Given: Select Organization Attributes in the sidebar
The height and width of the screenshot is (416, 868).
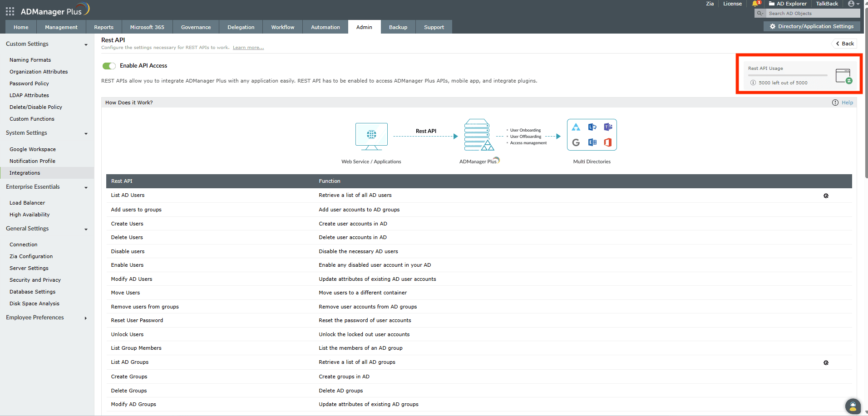Looking at the screenshot, I should pyautogui.click(x=39, y=72).
